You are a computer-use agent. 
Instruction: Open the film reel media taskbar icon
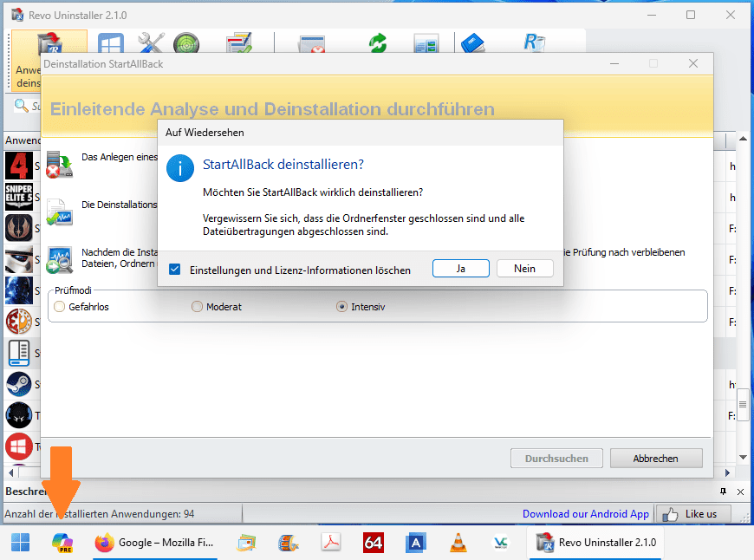click(288, 542)
